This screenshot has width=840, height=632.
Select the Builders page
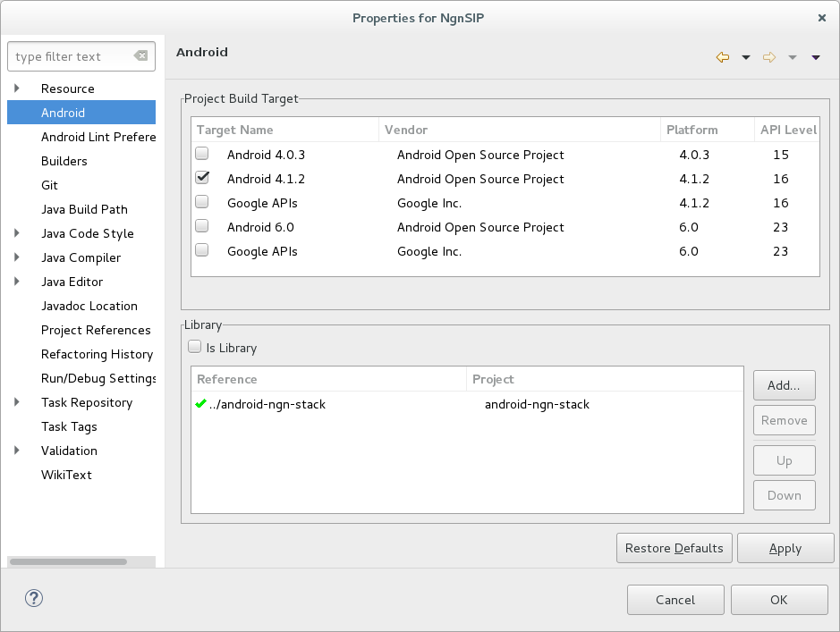point(64,161)
